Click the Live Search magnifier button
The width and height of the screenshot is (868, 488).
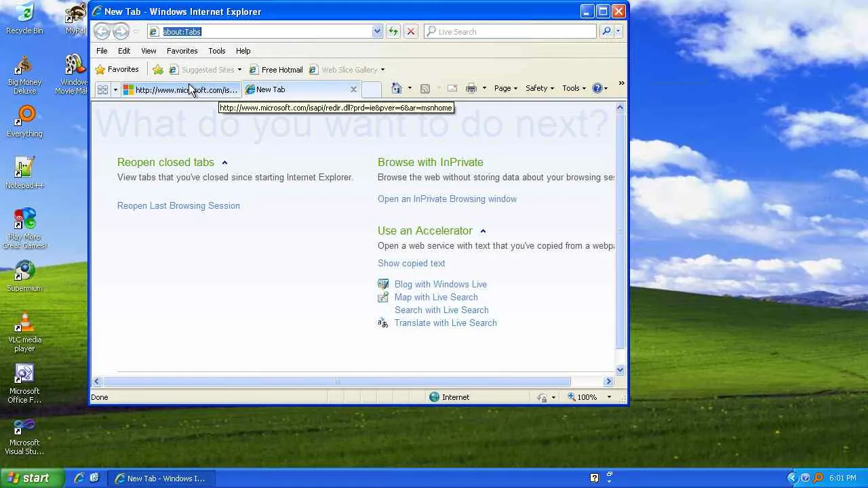coord(606,31)
